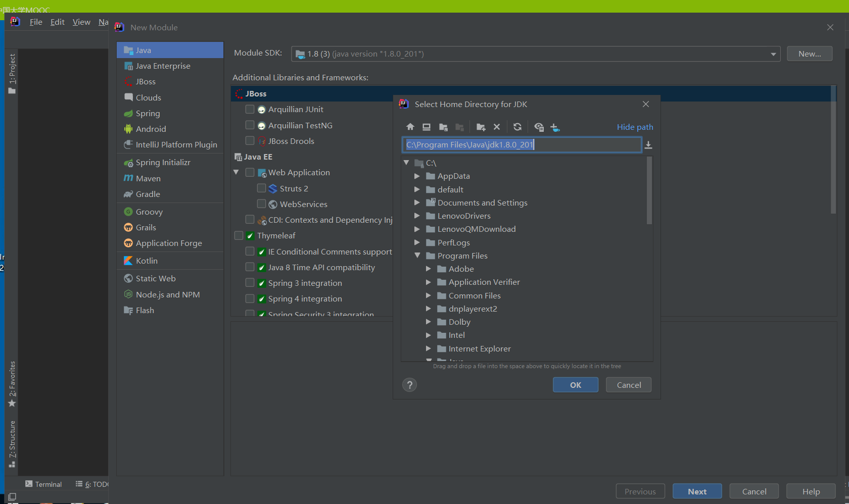Click Hide path link
Screen dimensions: 849x504
coord(635,127)
